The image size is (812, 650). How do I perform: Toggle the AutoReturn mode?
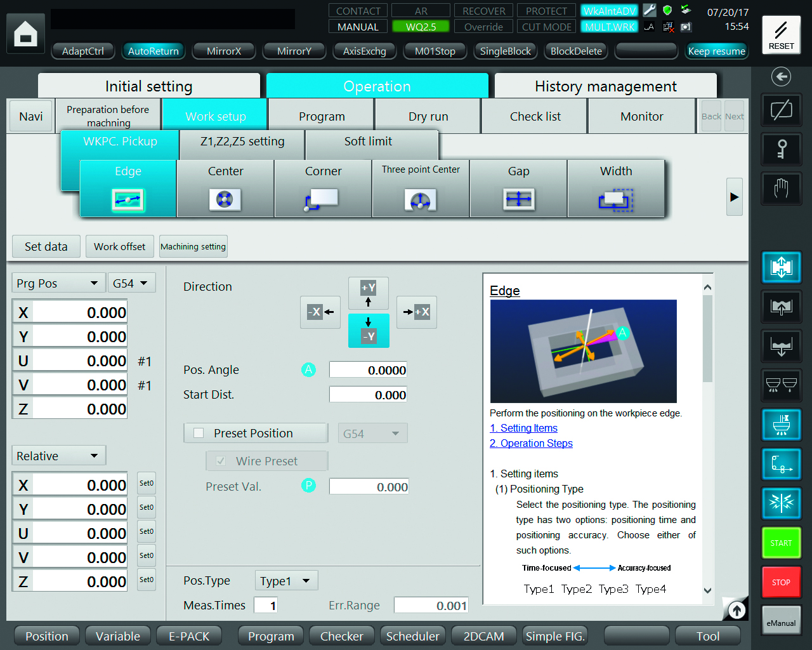pos(153,51)
